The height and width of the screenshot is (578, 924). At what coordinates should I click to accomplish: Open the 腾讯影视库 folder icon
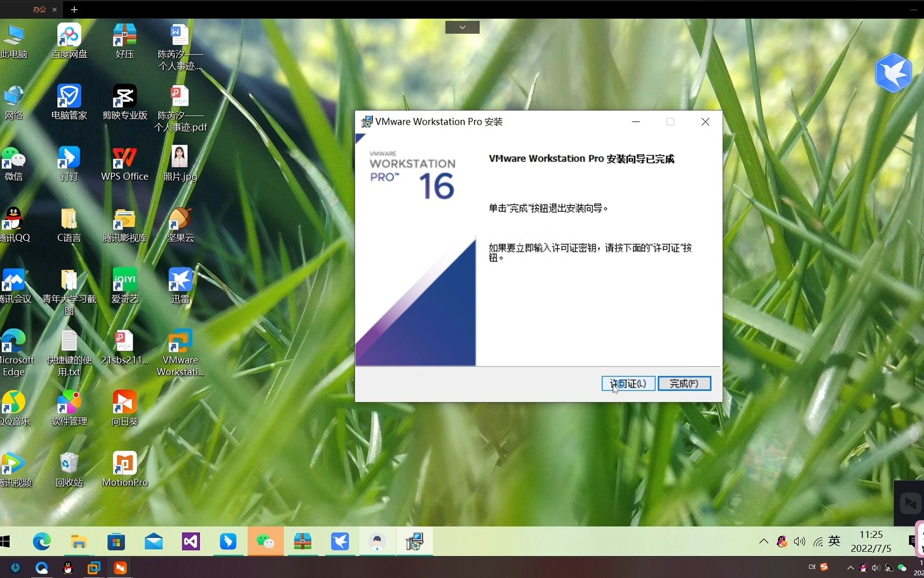(x=125, y=225)
